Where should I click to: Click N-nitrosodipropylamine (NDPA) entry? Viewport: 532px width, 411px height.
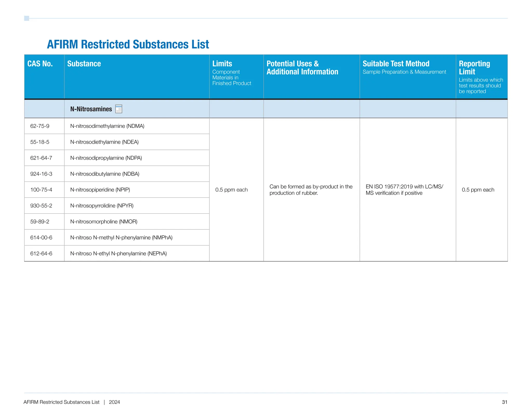[x=106, y=158]
